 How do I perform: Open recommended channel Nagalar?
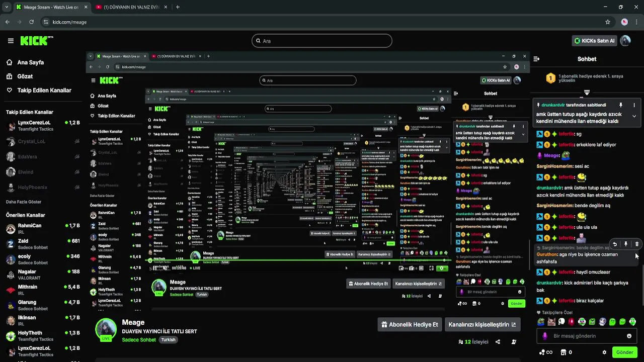[43, 275]
